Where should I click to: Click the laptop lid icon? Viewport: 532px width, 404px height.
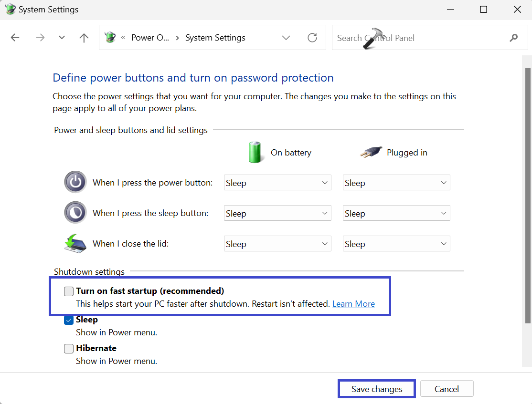(75, 243)
